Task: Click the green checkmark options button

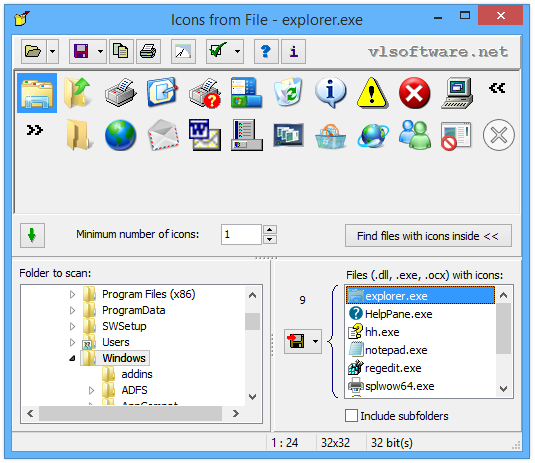Action: point(218,52)
